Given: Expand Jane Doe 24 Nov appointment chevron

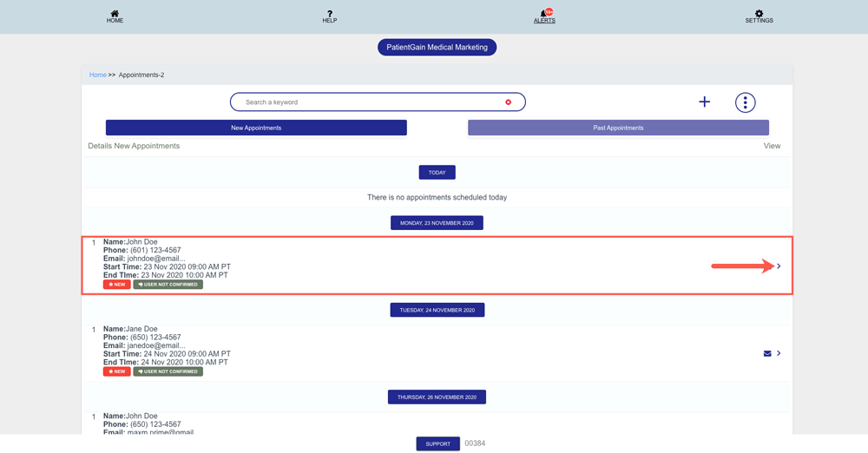Looking at the screenshot, I should (x=779, y=353).
